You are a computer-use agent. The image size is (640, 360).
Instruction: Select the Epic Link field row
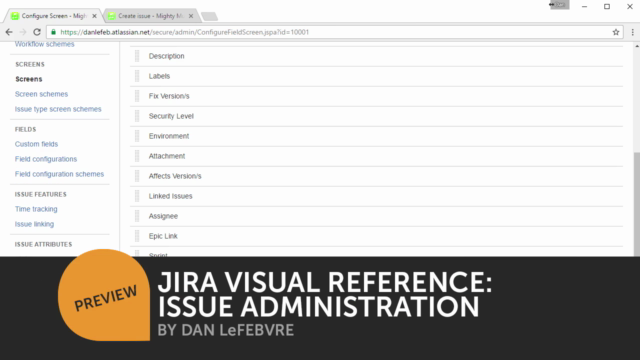[376, 236]
